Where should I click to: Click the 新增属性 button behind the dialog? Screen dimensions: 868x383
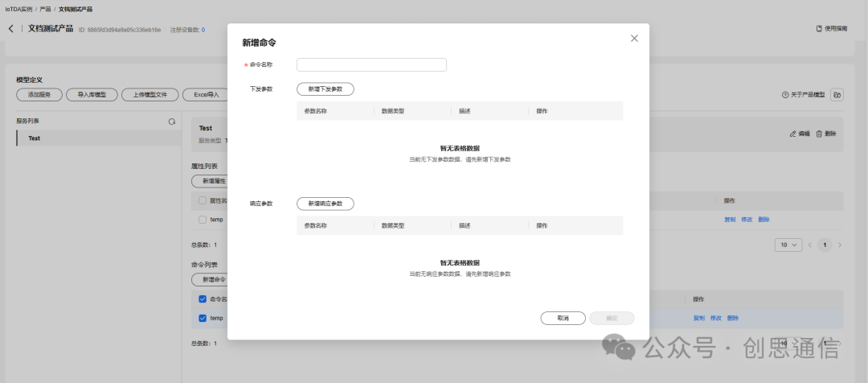tap(209, 181)
